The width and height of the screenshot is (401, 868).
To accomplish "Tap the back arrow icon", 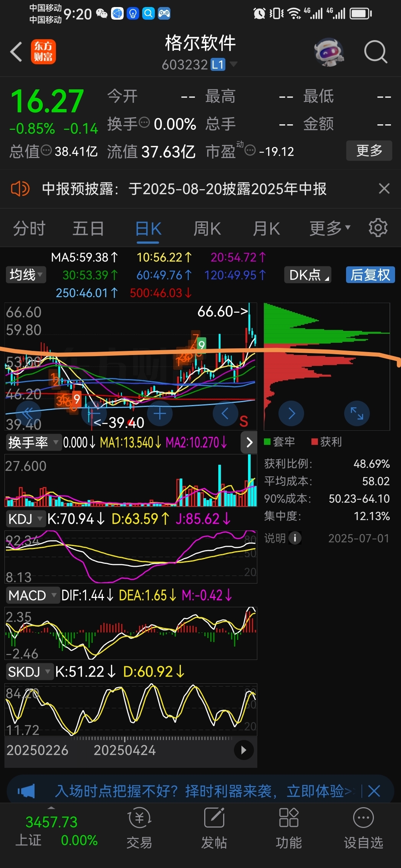I will point(16,52).
